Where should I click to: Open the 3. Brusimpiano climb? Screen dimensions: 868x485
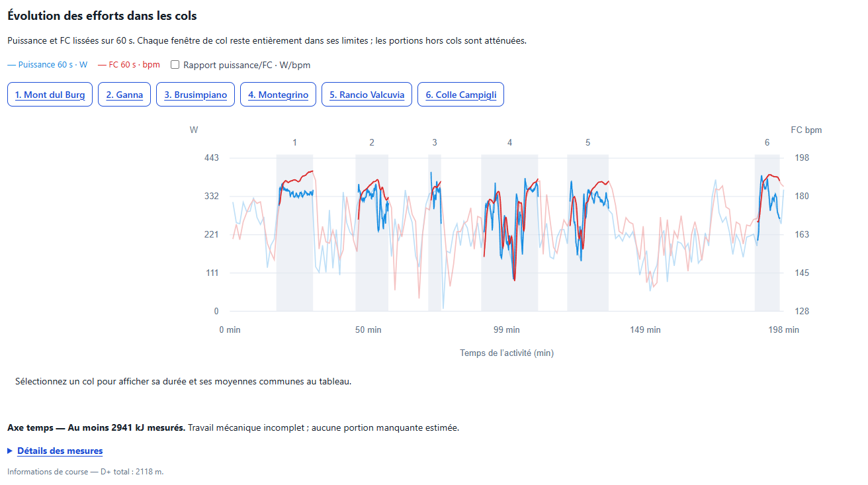click(x=196, y=95)
